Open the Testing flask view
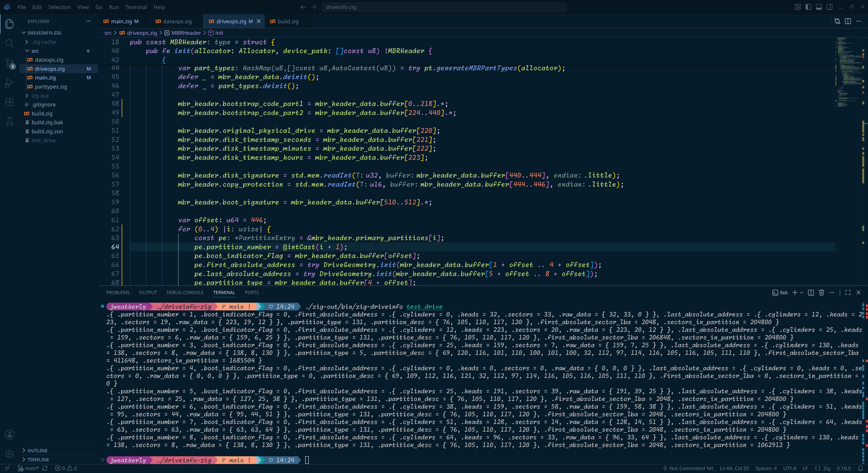 [x=9, y=122]
